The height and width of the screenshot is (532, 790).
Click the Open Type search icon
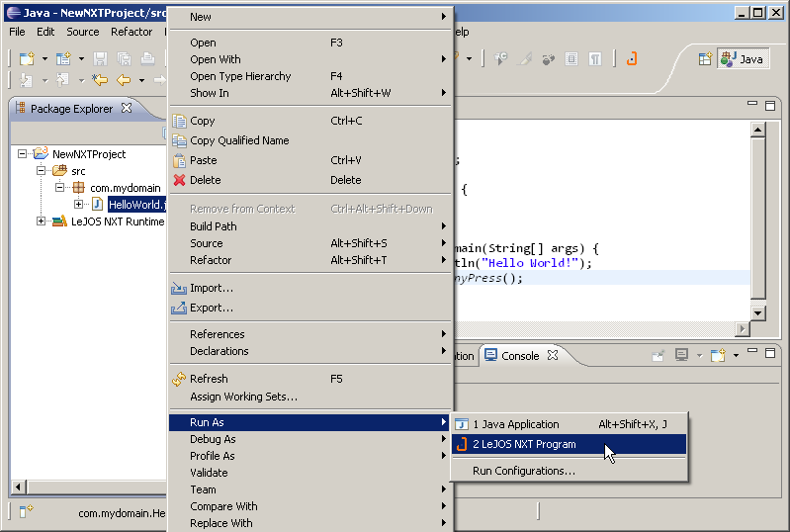(500, 59)
